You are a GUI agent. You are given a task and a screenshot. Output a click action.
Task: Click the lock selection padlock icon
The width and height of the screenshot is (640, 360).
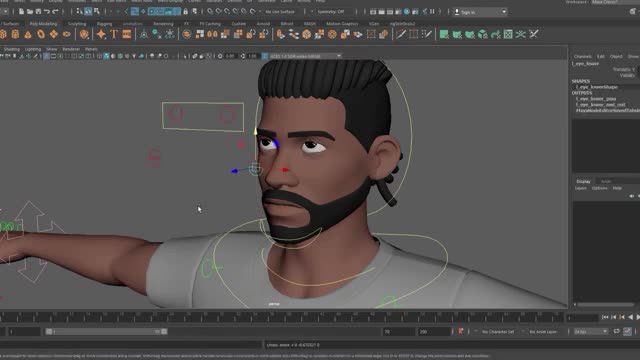pos(186,12)
